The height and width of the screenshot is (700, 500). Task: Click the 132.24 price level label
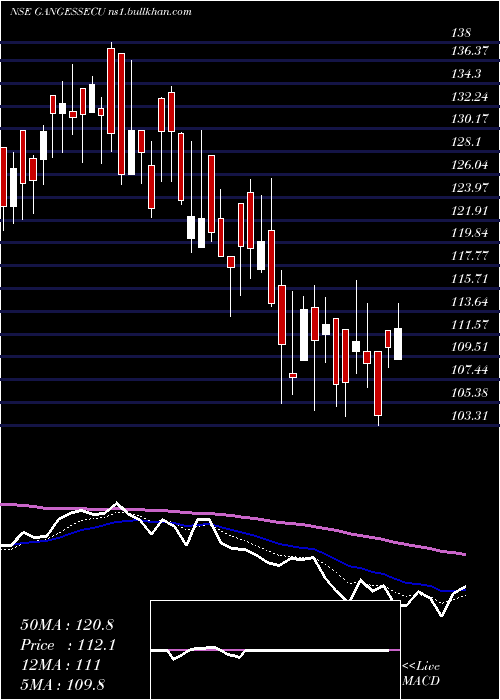click(x=468, y=97)
